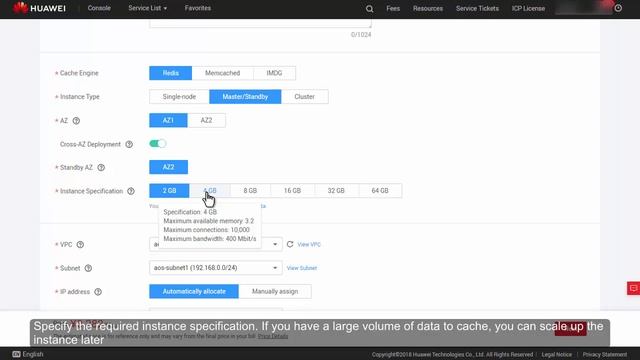The height and width of the screenshot is (360, 640).
Task: Select AZ2 availability zone
Action: 206,120
